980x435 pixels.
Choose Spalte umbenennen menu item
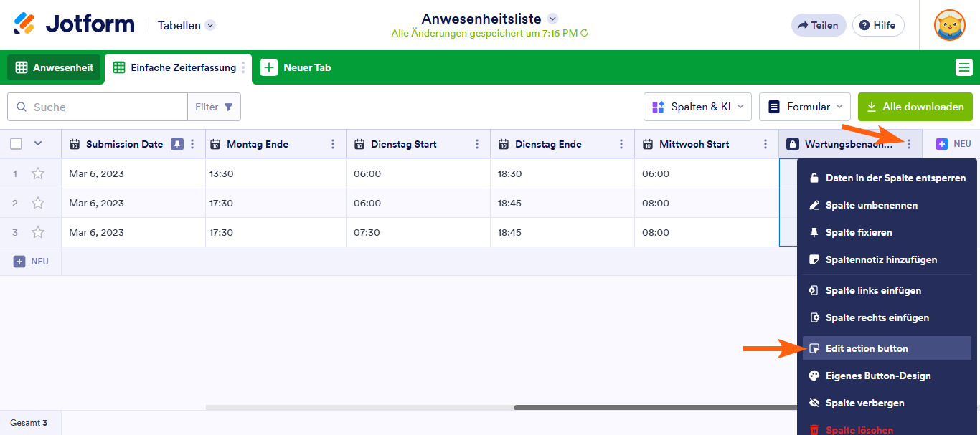pos(887,205)
